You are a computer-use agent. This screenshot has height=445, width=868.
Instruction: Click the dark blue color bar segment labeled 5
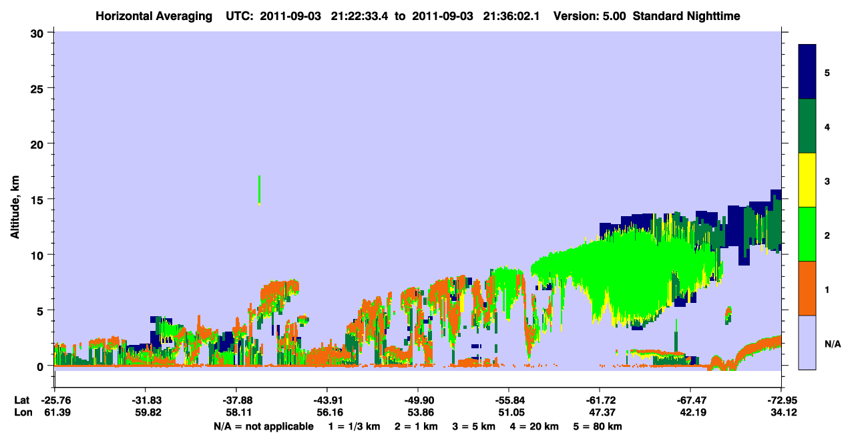point(807,72)
